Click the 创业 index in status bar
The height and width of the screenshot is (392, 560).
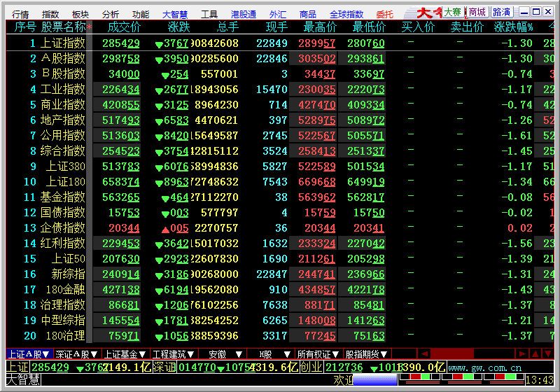[311, 367]
